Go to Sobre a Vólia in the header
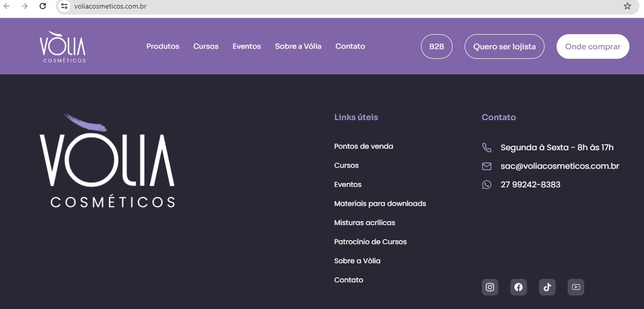This screenshot has height=309, width=644. point(298,46)
